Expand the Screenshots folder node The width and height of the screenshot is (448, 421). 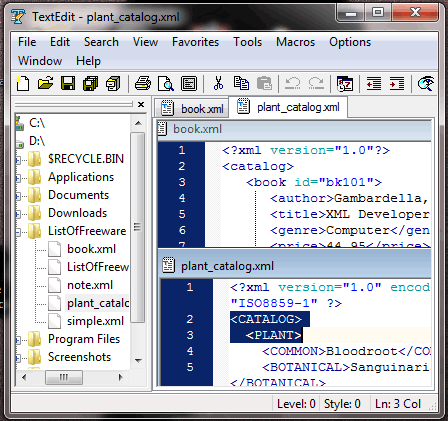point(18,358)
